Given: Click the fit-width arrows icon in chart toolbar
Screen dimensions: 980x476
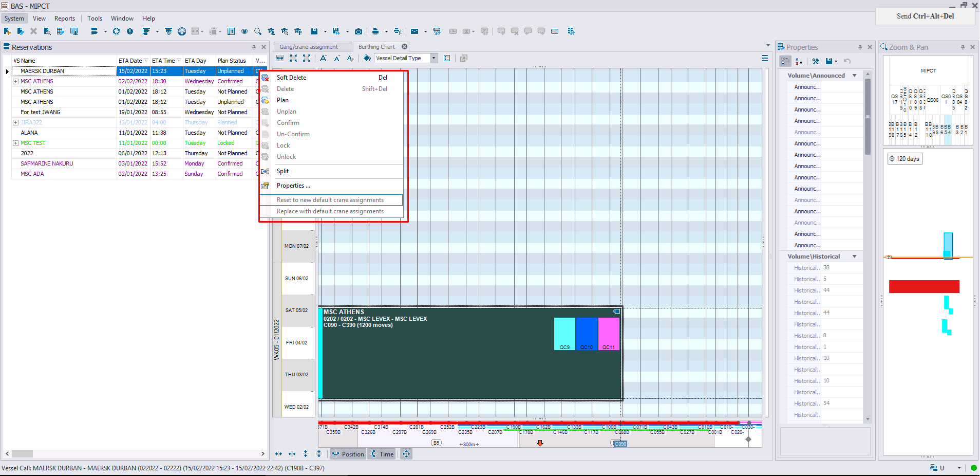Looking at the screenshot, I should click(x=280, y=58).
